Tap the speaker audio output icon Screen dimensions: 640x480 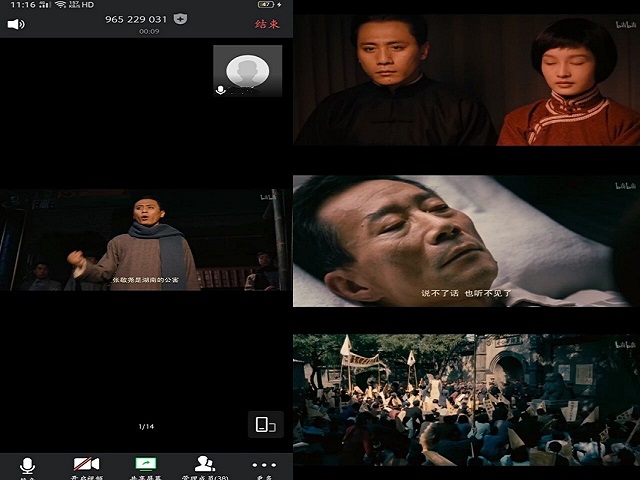[x=16, y=24]
